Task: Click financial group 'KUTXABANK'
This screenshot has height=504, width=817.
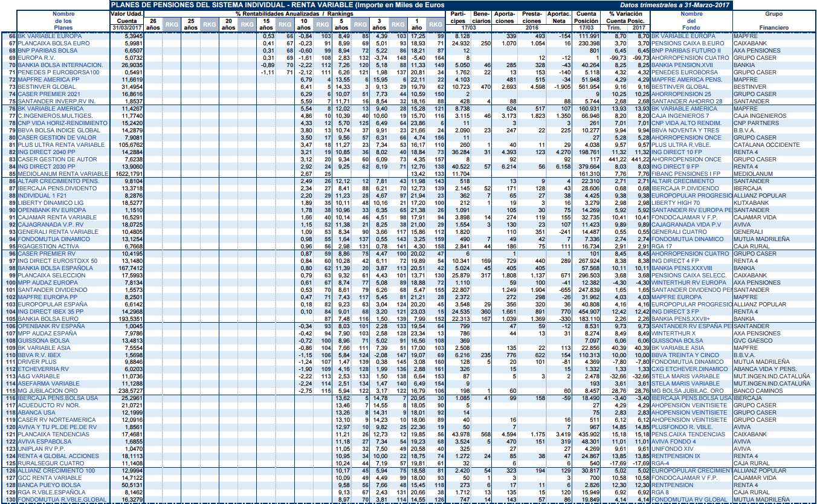Action: pos(750,203)
